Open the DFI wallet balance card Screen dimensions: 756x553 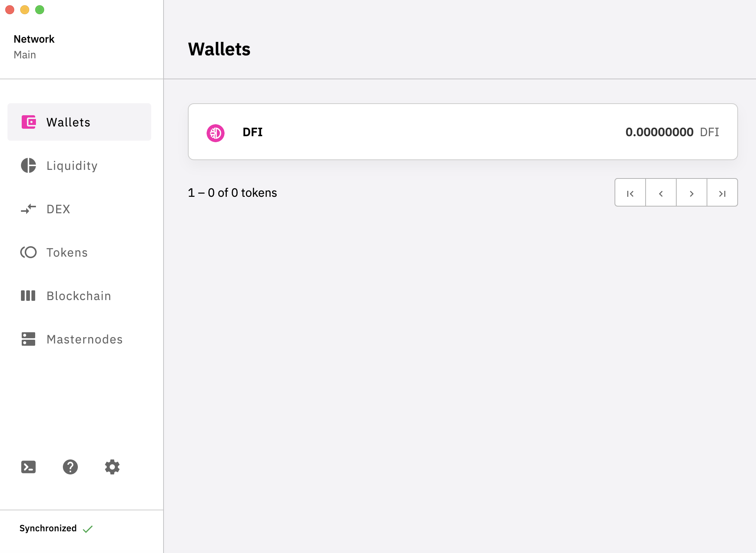click(463, 132)
